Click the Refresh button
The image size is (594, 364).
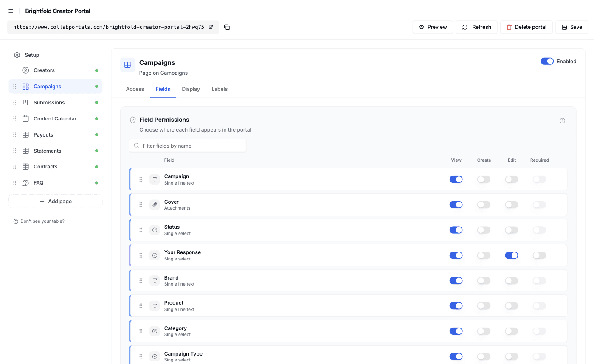click(x=476, y=27)
